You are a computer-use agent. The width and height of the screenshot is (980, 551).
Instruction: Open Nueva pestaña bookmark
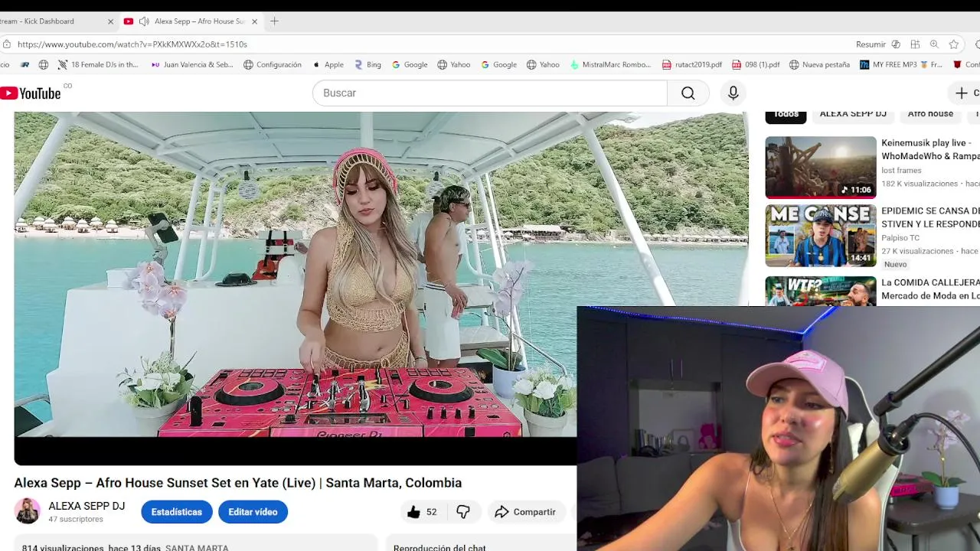pos(819,65)
